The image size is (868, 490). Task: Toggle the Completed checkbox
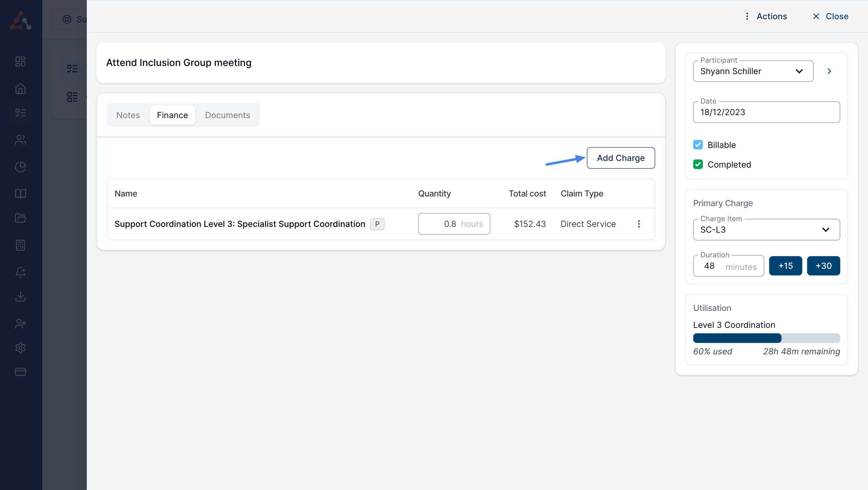pos(698,165)
